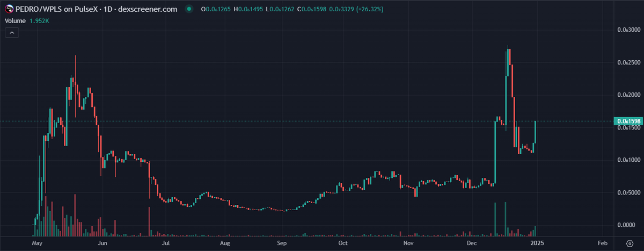
Task: Click the change percentage (+26.32%)
Action: pos(370,10)
